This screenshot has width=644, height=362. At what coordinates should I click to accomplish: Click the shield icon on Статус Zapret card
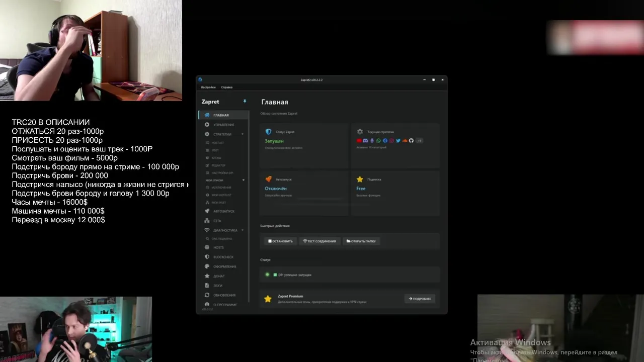click(x=268, y=132)
